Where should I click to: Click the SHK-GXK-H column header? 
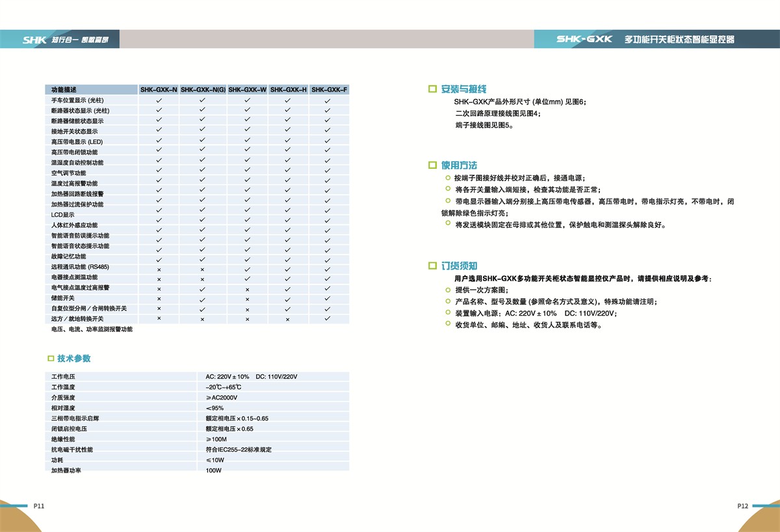click(288, 89)
